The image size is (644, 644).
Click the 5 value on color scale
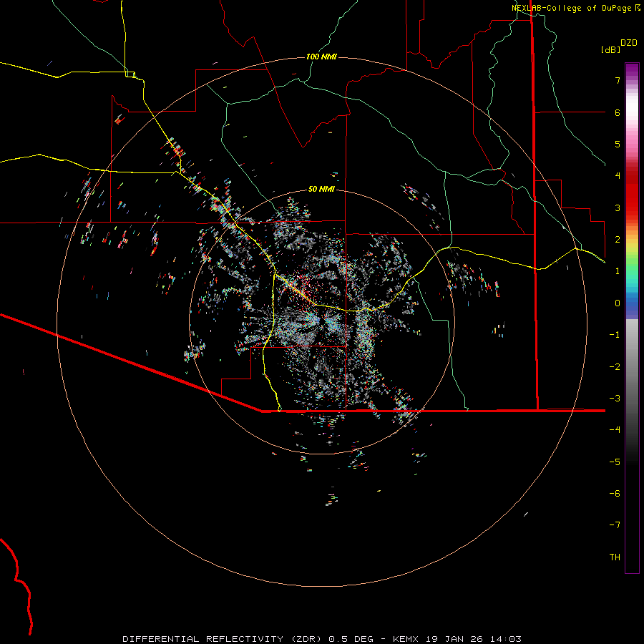click(x=618, y=144)
